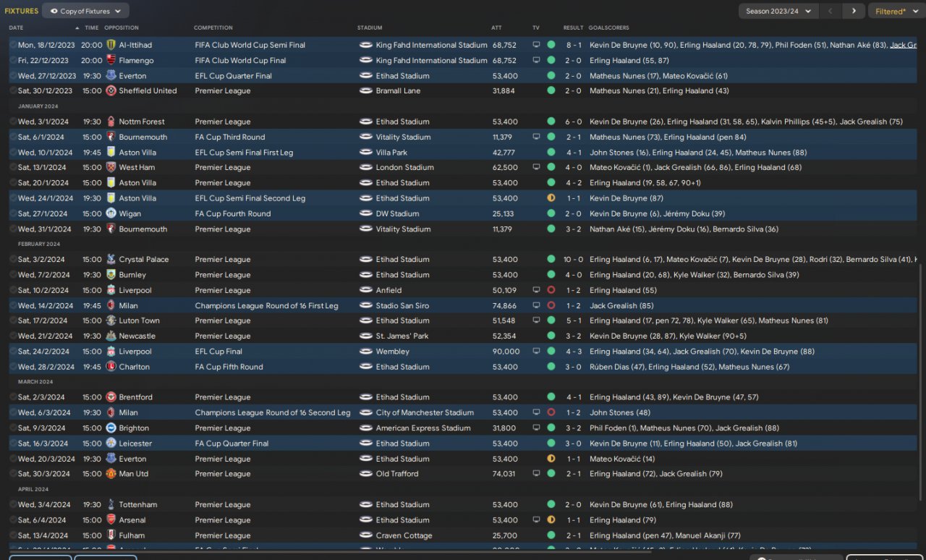Open the Copy of Fixtures view dropdown

coord(85,11)
